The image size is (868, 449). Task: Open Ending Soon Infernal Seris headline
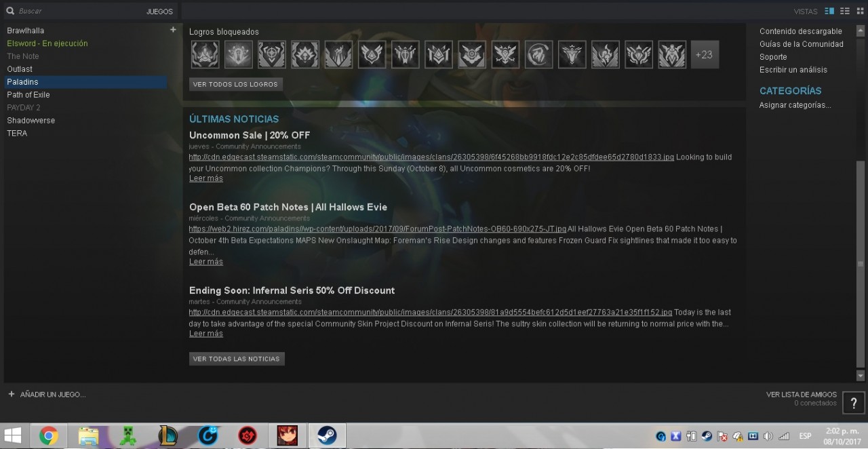point(292,290)
